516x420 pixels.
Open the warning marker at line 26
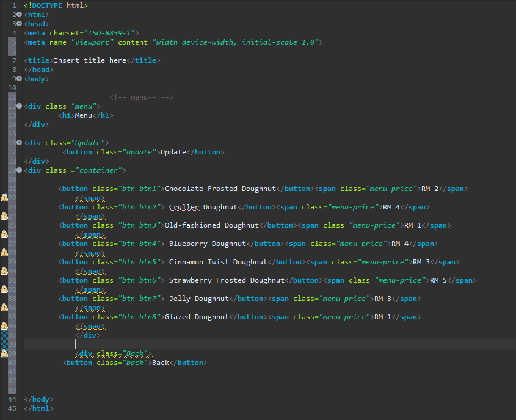(4, 234)
